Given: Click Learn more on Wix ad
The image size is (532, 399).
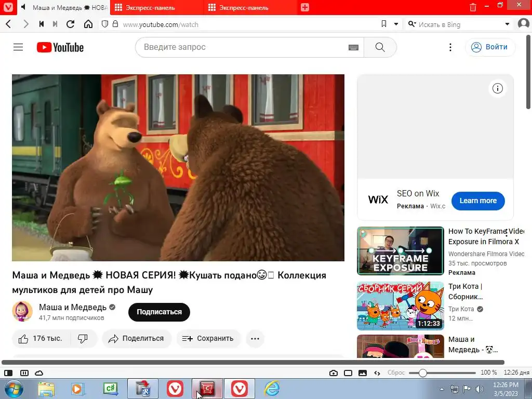Looking at the screenshot, I should pyautogui.click(x=478, y=201).
